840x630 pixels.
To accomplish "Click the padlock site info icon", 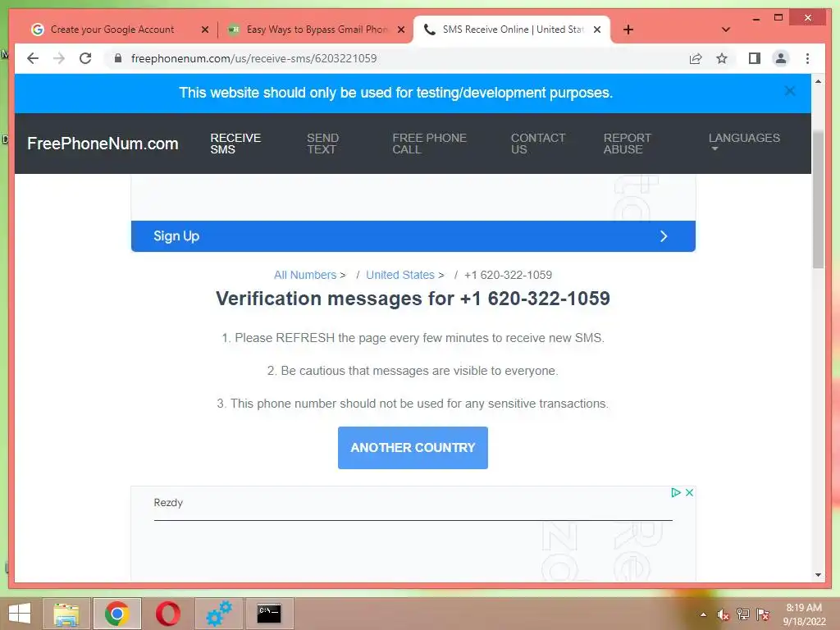I will tap(118, 58).
